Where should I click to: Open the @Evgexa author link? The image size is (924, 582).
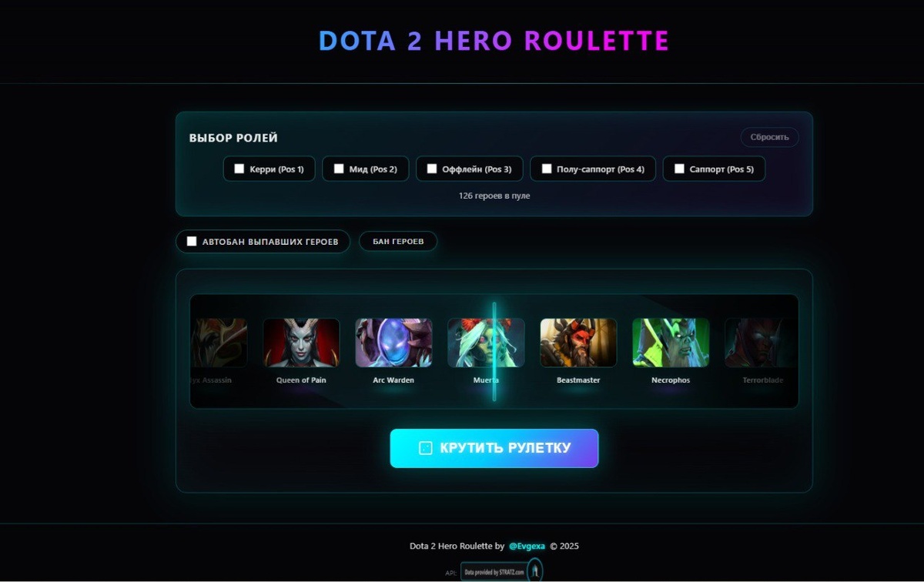click(527, 546)
